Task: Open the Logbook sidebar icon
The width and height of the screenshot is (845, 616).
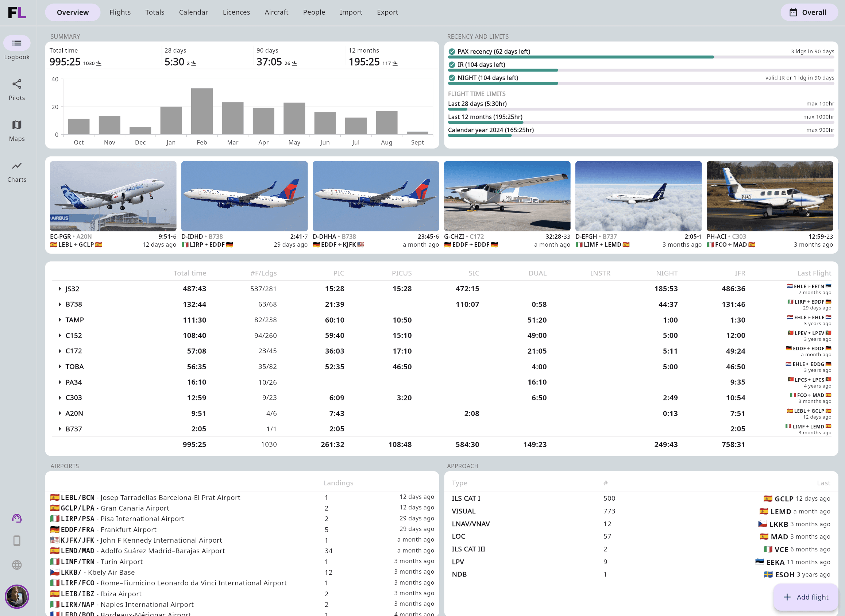Action: 17,43
